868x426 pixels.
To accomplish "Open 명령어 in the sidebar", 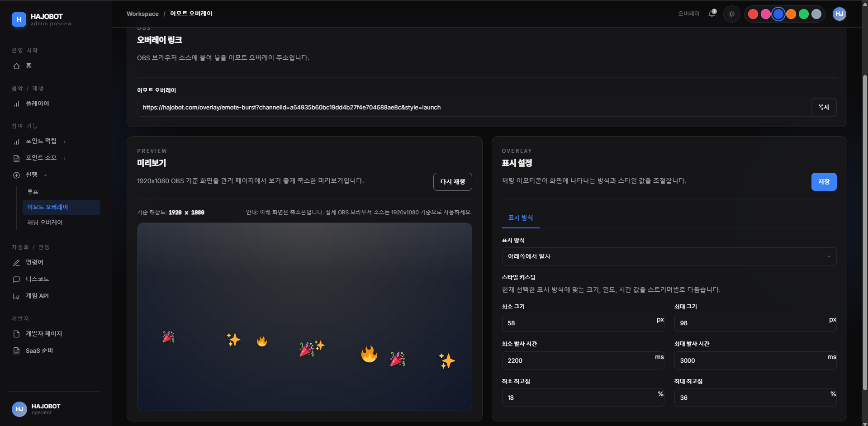I will click(x=34, y=262).
